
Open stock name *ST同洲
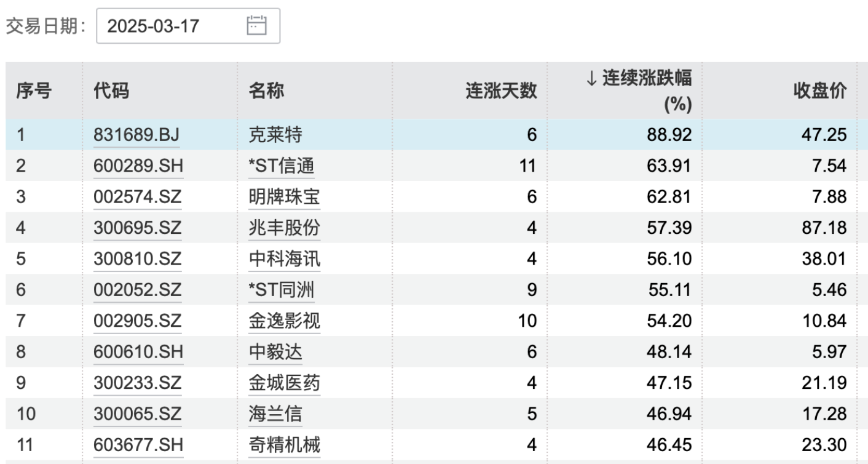(282, 290)
